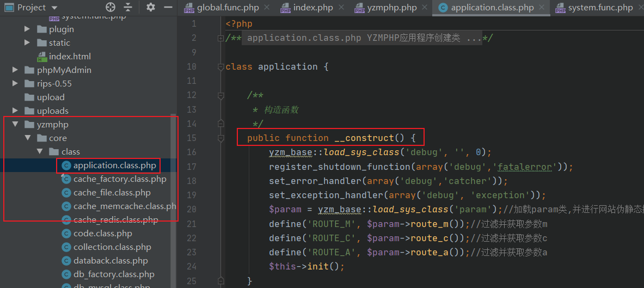The image size is (644, 288).
Task: Expand the rips-0.55 folder
Action: (15, 83)
